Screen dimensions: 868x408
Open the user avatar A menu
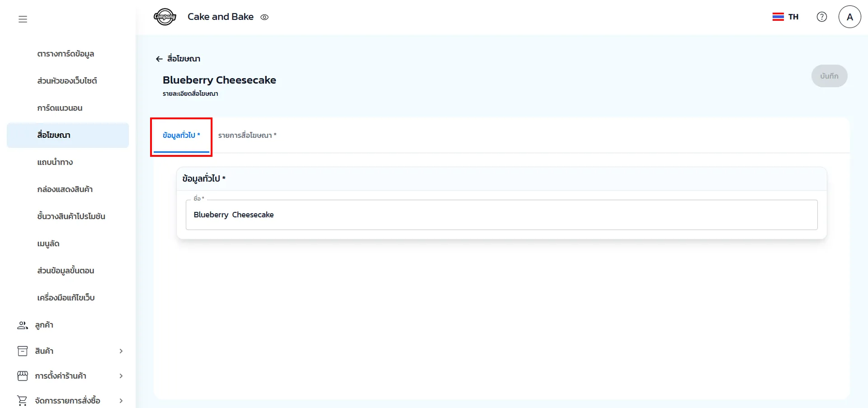click(x=849, y=17)
